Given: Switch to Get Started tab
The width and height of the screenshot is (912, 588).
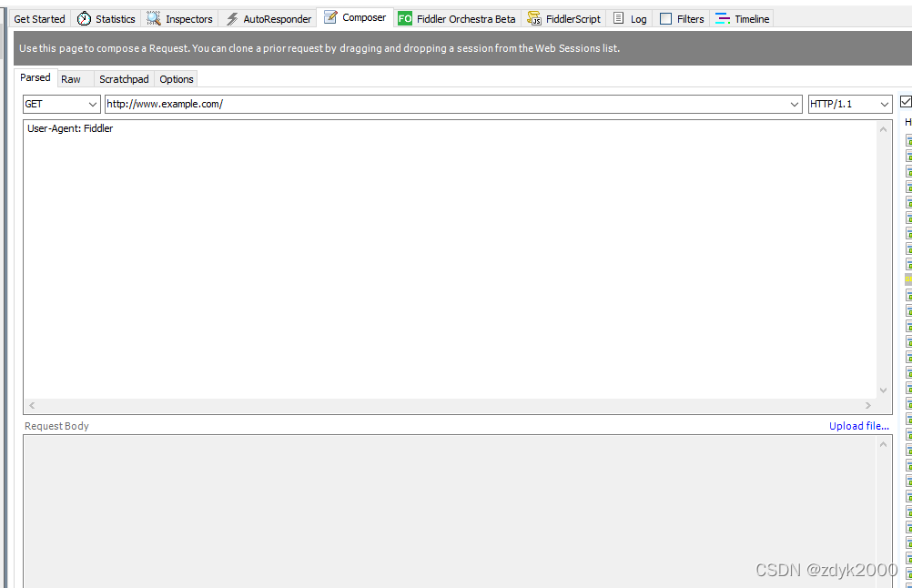Looking at the screenshot, I should (x=39, y=18).
